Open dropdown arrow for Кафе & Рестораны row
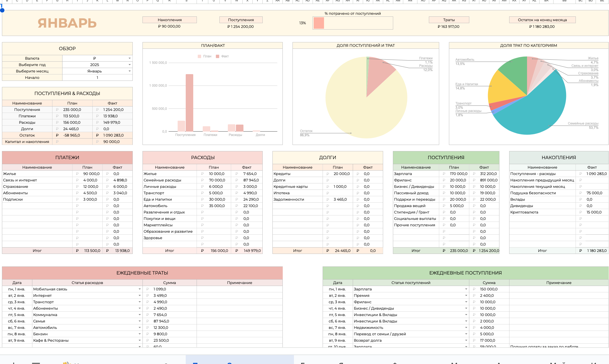Viewport: 609px width, 364px height. [140, 340]
